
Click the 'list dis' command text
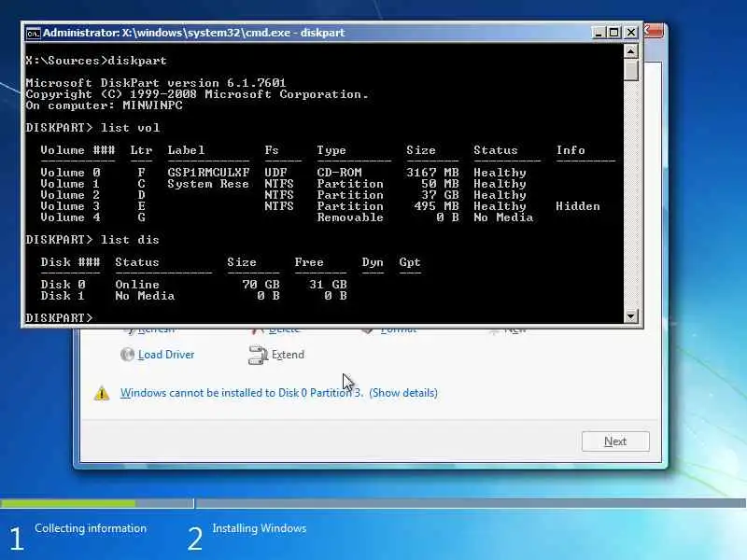click(x=130, y=240)
